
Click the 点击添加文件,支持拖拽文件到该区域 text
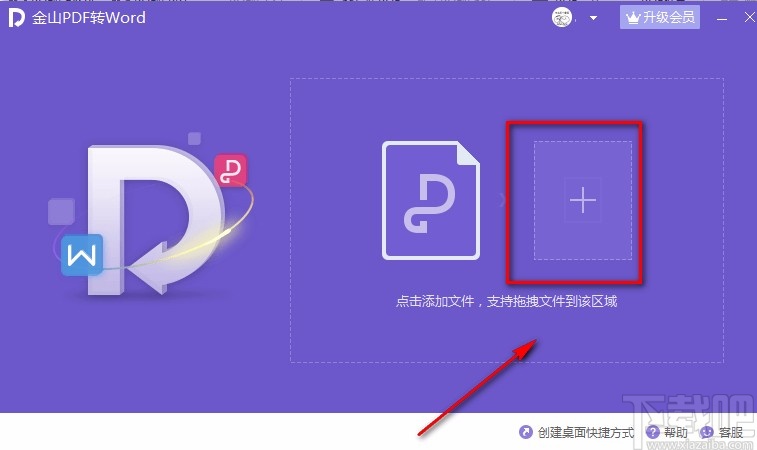pos(506,302)
